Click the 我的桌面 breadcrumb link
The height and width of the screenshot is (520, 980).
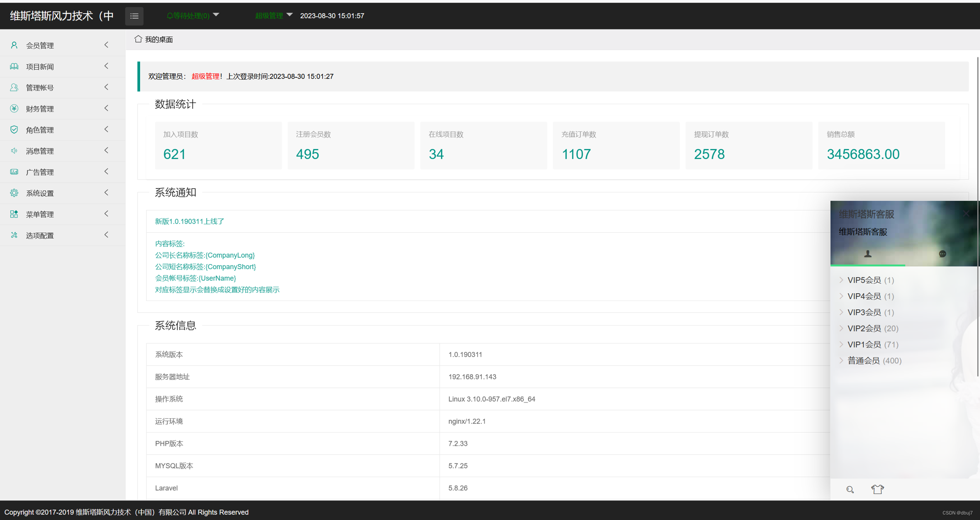159,40
